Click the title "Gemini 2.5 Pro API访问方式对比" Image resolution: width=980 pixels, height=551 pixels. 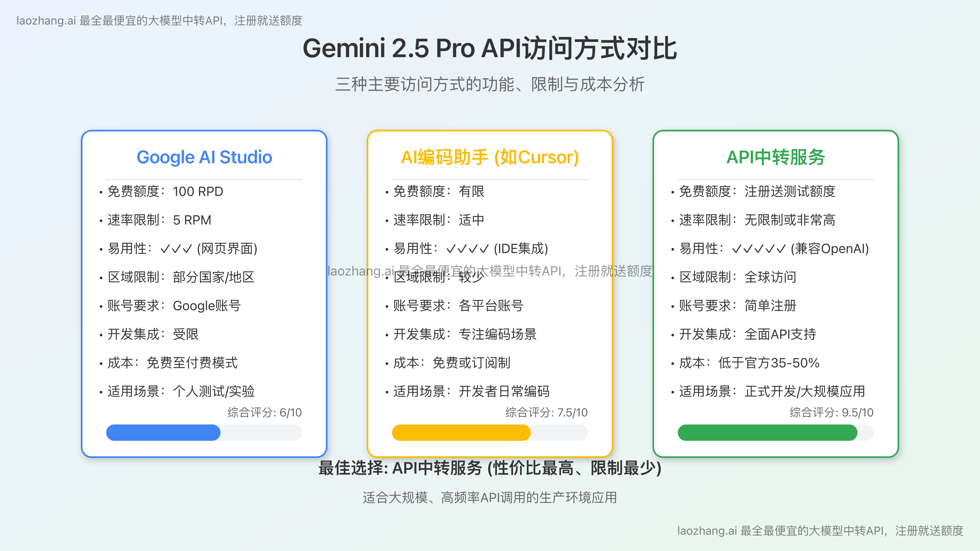pos(490,48)
